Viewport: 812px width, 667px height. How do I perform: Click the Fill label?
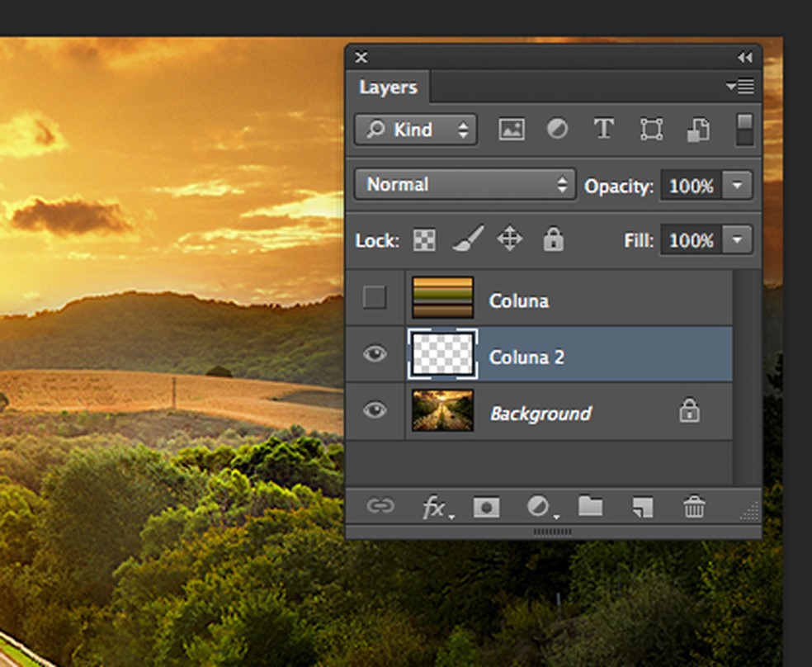tap(639, 240)
